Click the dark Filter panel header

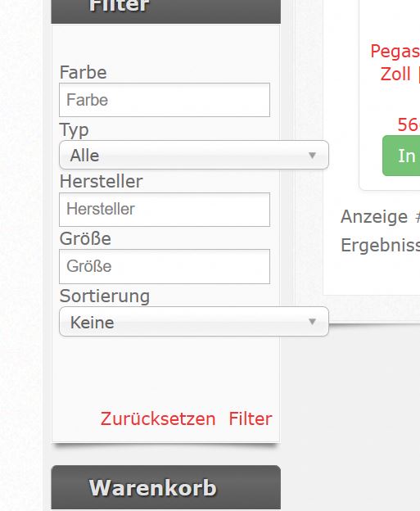tap(166, 10)
